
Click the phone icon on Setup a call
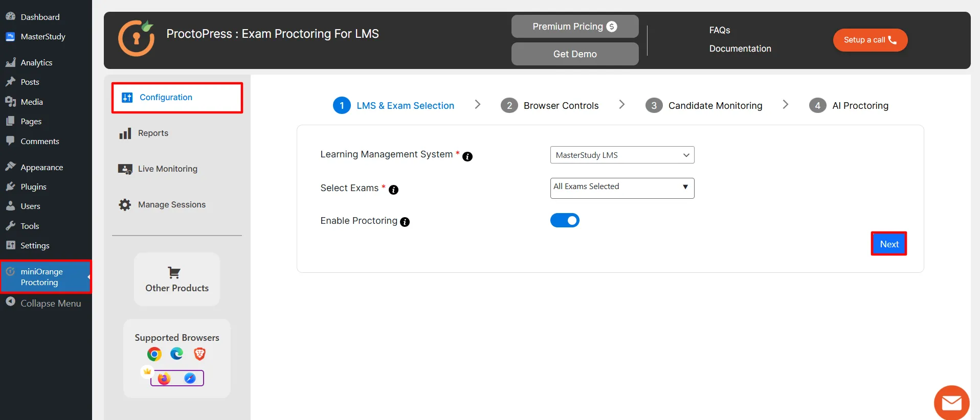(x=893, y=40)
